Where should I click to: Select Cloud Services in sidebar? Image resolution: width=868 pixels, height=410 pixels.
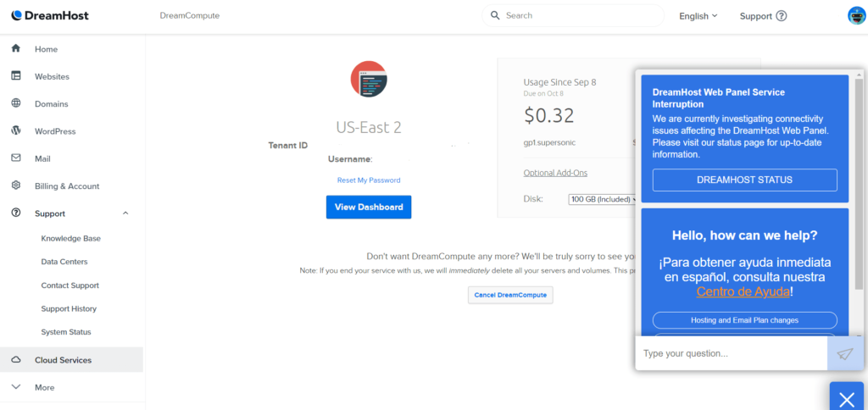tap(71, 360)
